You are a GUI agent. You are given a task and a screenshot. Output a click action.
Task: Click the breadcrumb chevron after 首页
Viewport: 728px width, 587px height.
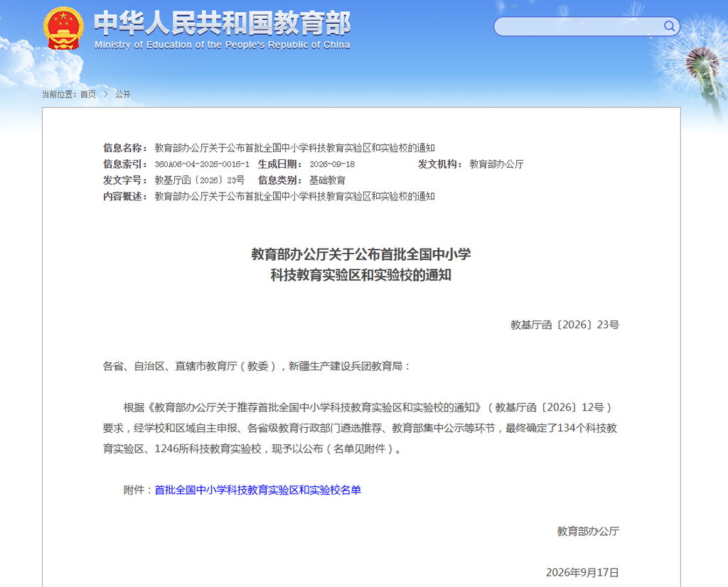pyautogui.click(x=106, y=95)
